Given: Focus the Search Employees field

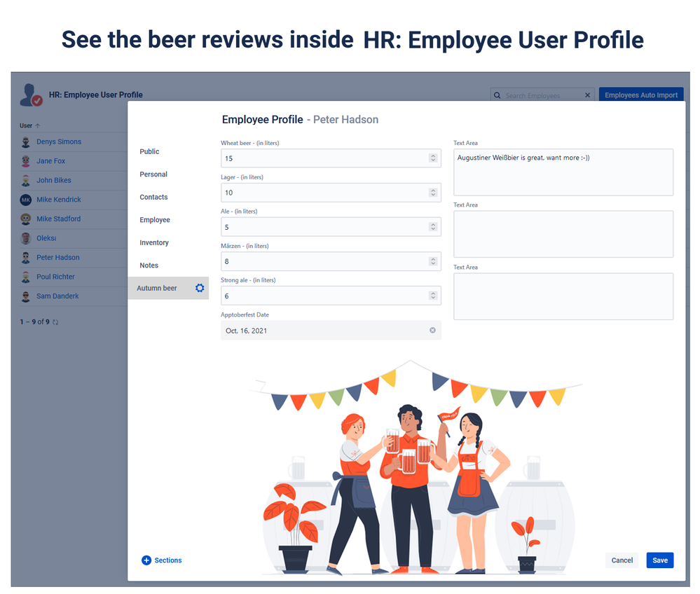Looking at the screenshot, I should 542,95.
